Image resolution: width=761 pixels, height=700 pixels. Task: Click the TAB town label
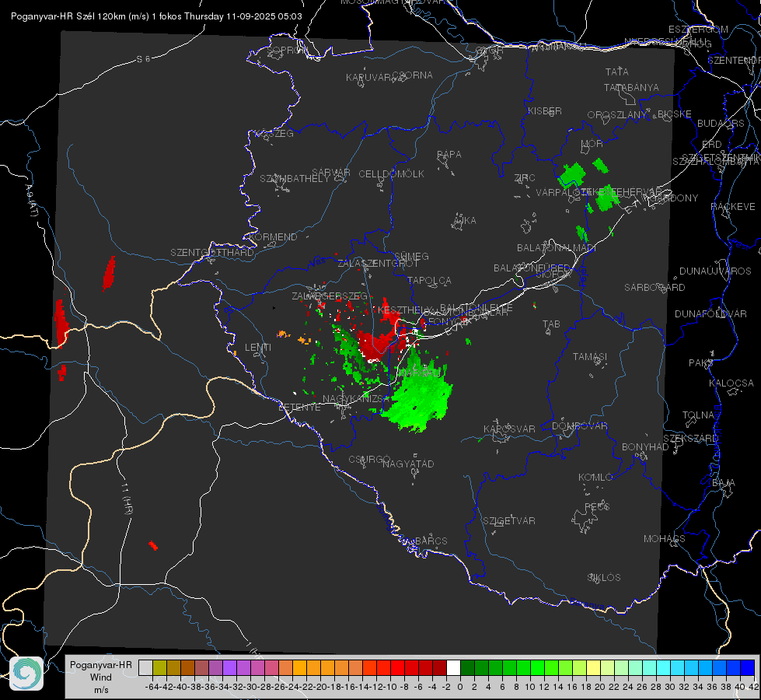pos(551,324)
